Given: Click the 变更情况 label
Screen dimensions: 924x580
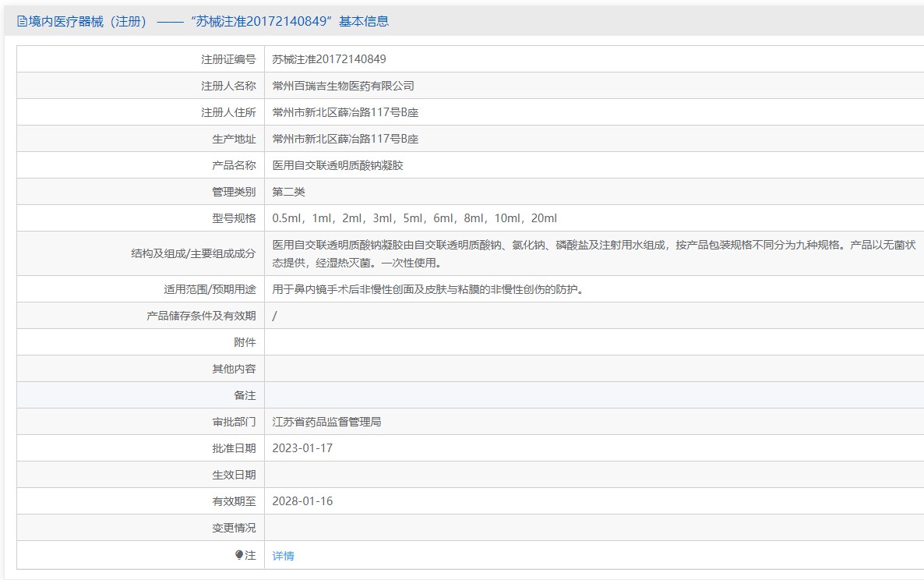Looking at the screenshot, I should (x=234, y=528).
